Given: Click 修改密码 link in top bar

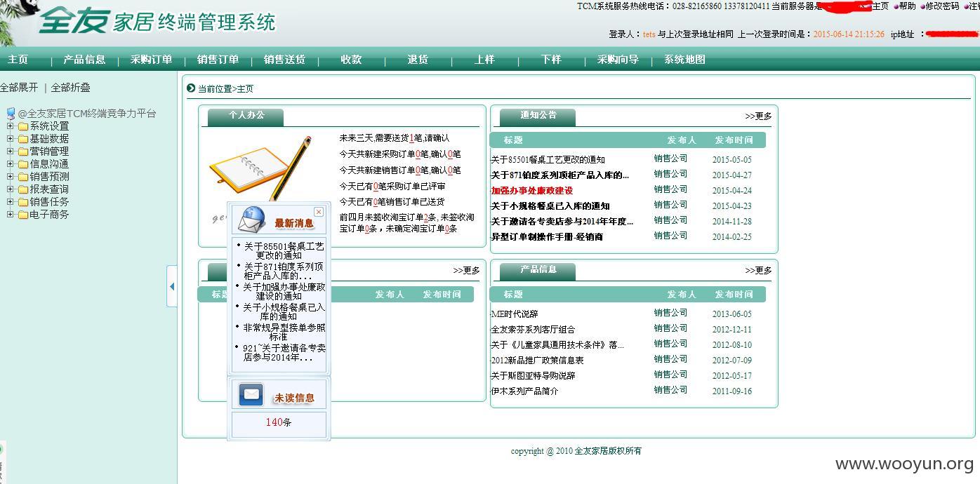Looking at the screenshot, I should click(942, 6).
